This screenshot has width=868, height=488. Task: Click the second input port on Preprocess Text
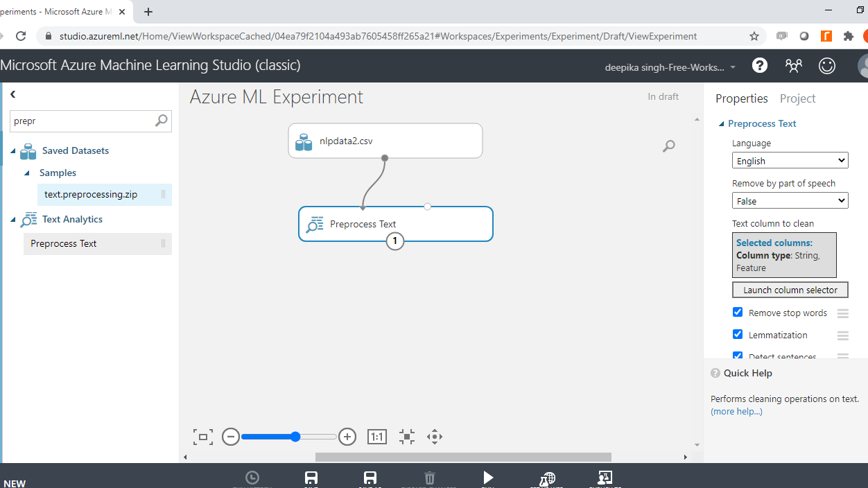point(428,207)
